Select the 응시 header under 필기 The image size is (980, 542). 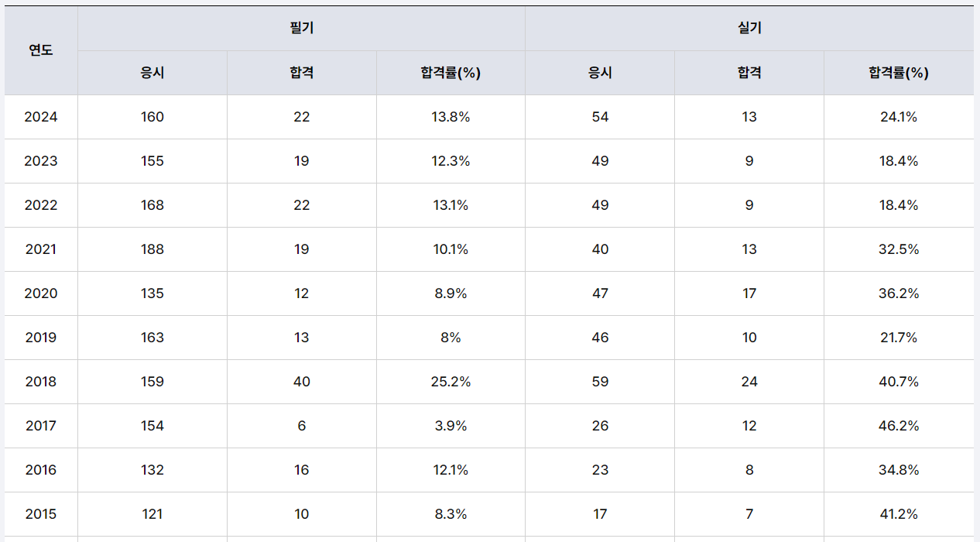point(152,73)
